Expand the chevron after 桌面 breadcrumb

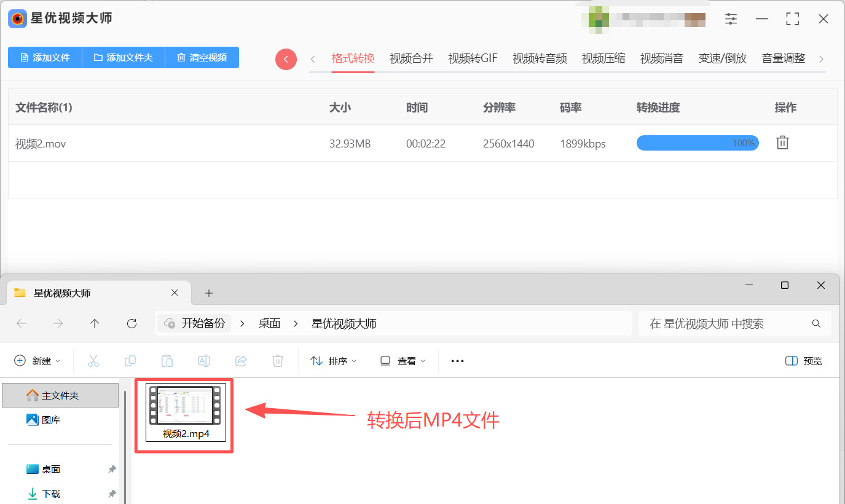[x=296, y=323]
